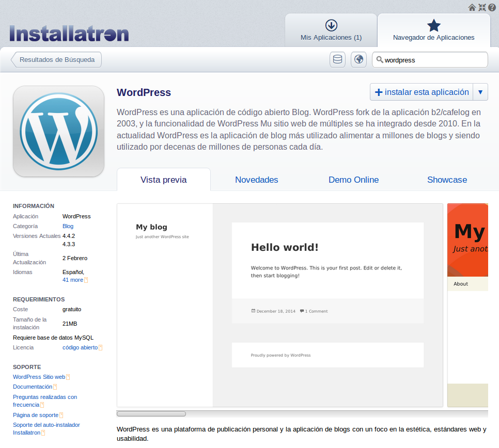Click the horizontal preview scrollbar thumb
The width and height of the screenshot is (499, 448).
coord(151,413)
